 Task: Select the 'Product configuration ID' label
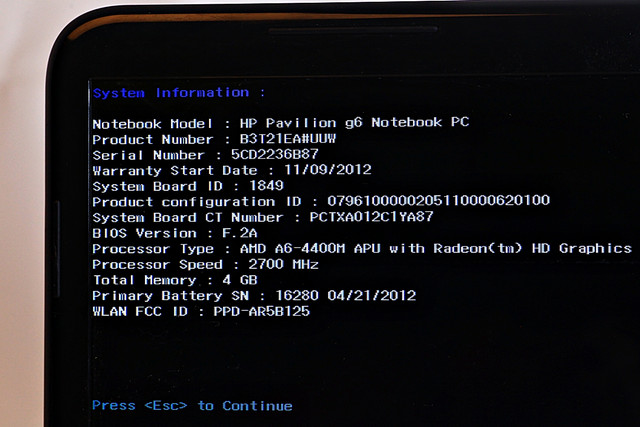(197, 202)
